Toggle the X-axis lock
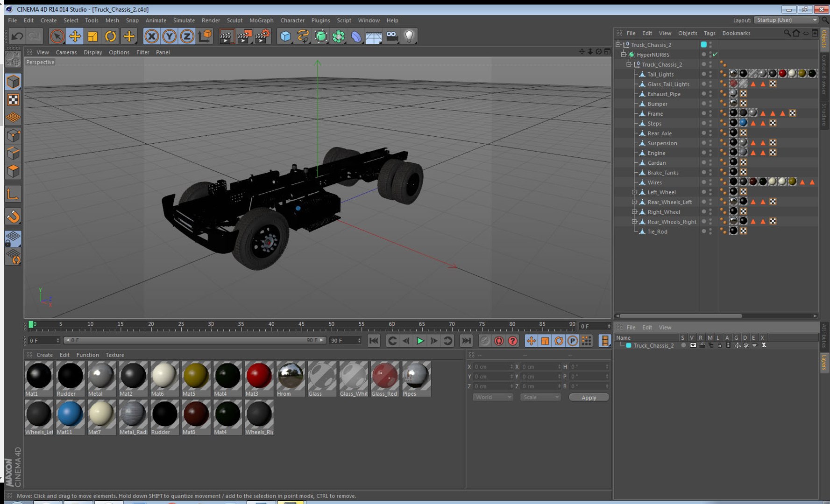The image size is (830, 504). 151,36
